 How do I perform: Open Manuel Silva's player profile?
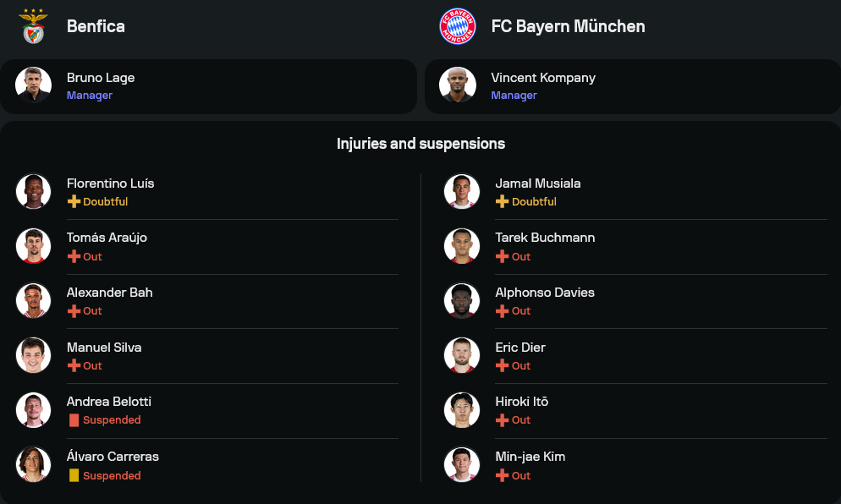[104, 348]
